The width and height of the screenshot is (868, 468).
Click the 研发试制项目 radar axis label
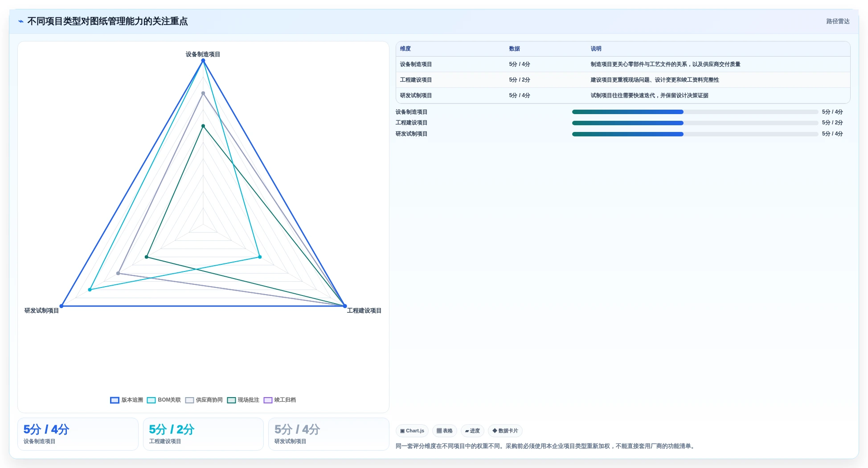41,311
